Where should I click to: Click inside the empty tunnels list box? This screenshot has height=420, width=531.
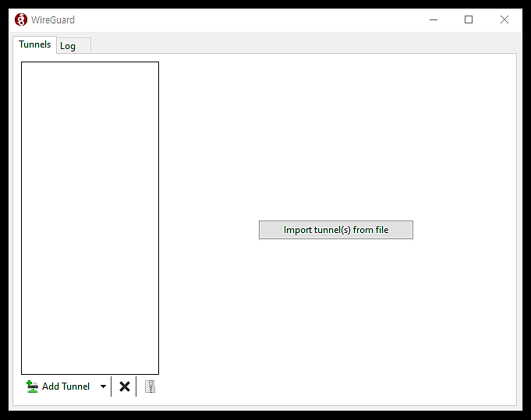tap(90, 218)
